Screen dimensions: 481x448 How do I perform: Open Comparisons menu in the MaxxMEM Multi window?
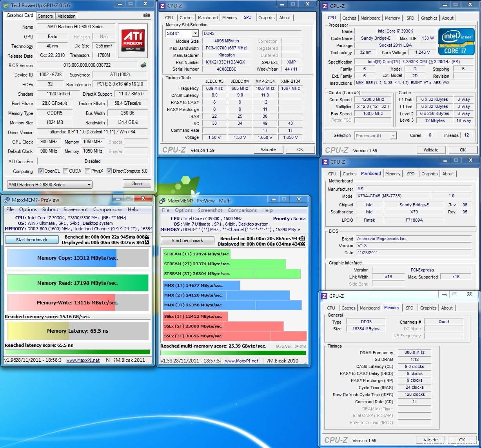coord(242,210)
